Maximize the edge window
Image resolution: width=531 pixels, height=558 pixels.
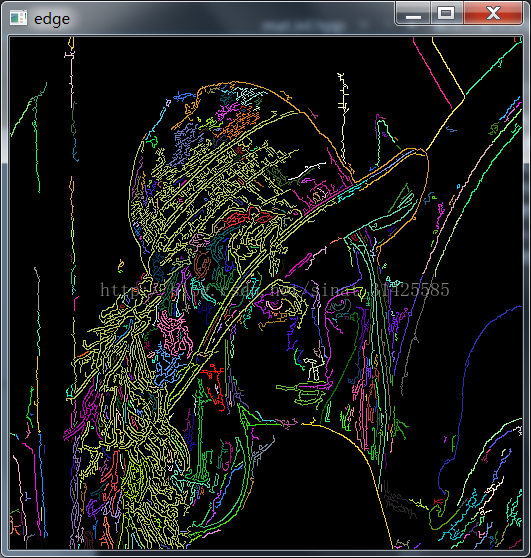pyautogui.click(x=447, y=13)
